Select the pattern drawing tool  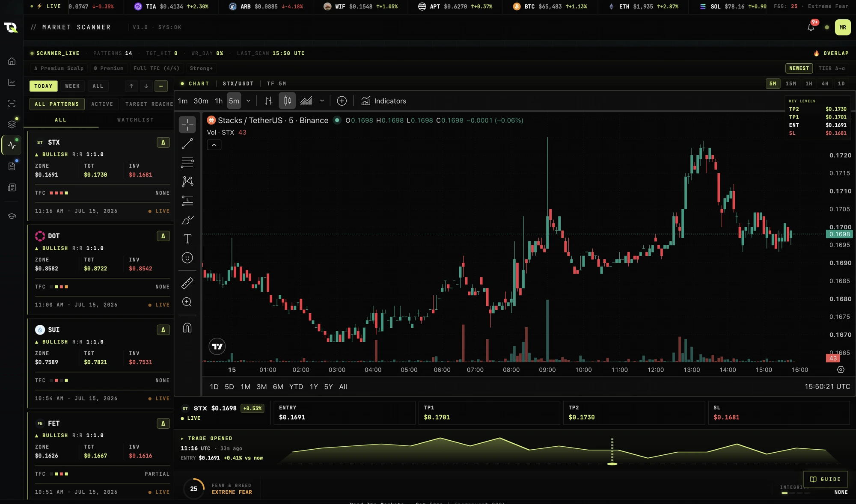coord(187,181)
